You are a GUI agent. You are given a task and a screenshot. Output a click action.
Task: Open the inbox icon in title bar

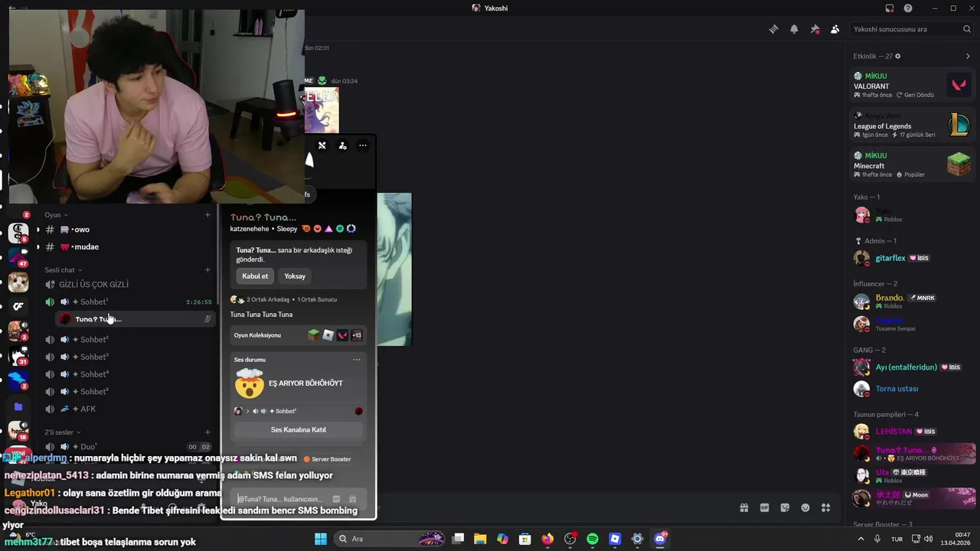tap(890, 8)
